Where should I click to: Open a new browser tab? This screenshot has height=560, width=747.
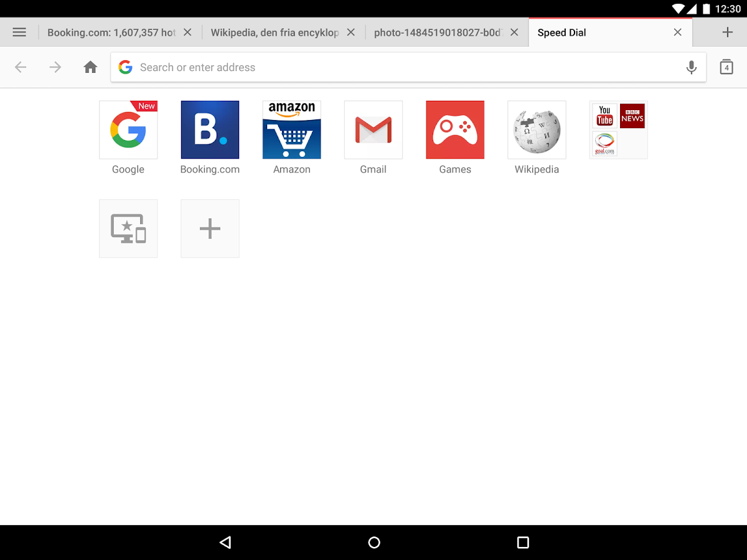click(727, 32)
